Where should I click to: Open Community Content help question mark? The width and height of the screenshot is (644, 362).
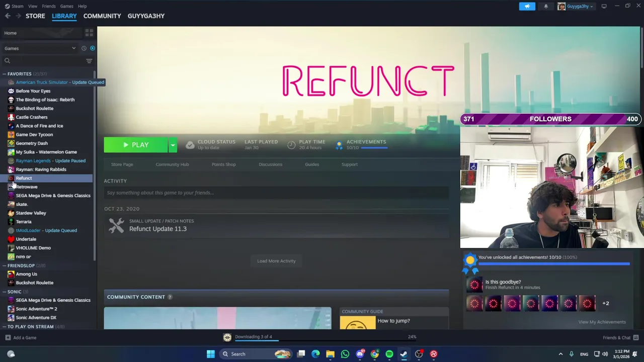pos(170,297)
